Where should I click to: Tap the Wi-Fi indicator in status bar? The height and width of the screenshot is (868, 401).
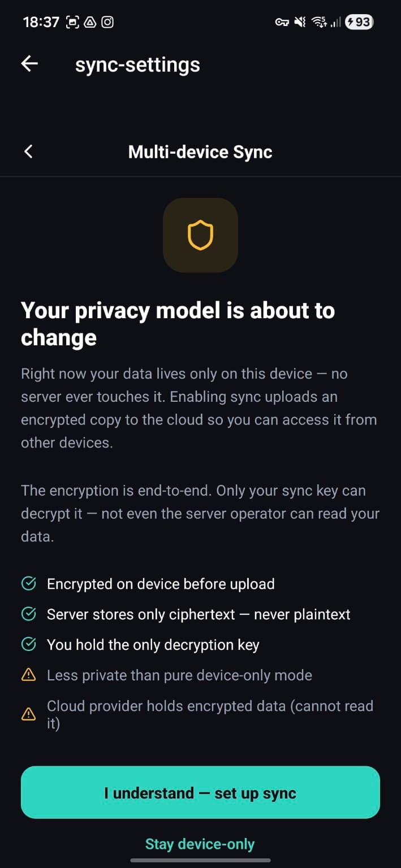(x=318, y=21)
